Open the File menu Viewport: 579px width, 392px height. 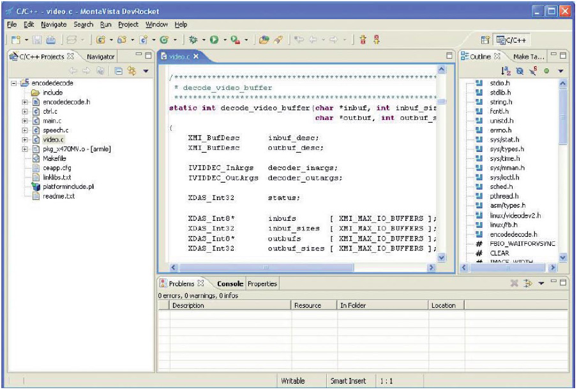coord(12,24)
